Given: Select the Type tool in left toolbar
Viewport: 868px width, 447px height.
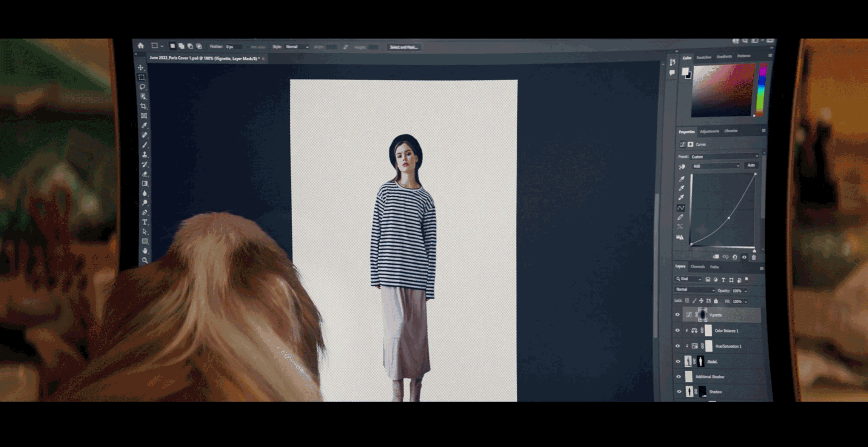Looking at the screenshot, I should pyautogui.click(x=145, y=222).
